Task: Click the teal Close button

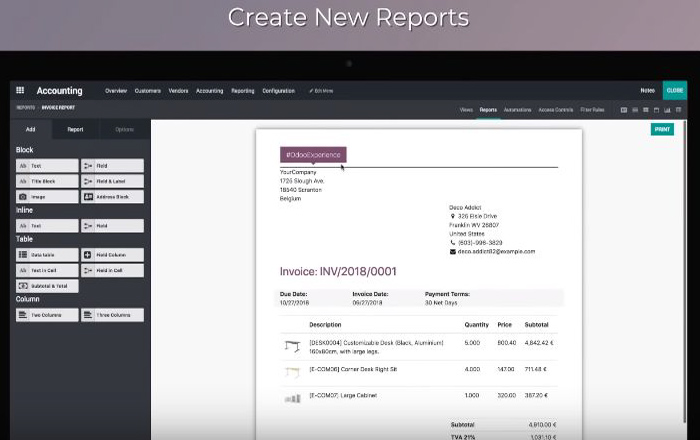Action: [675, 90]
